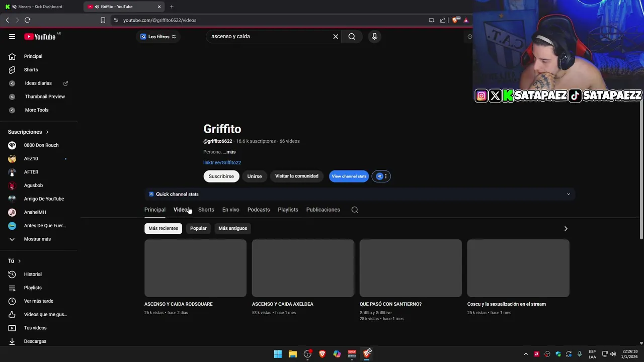Reload the page with the browser refresh

pyautogui.click(x=27, y=20)
